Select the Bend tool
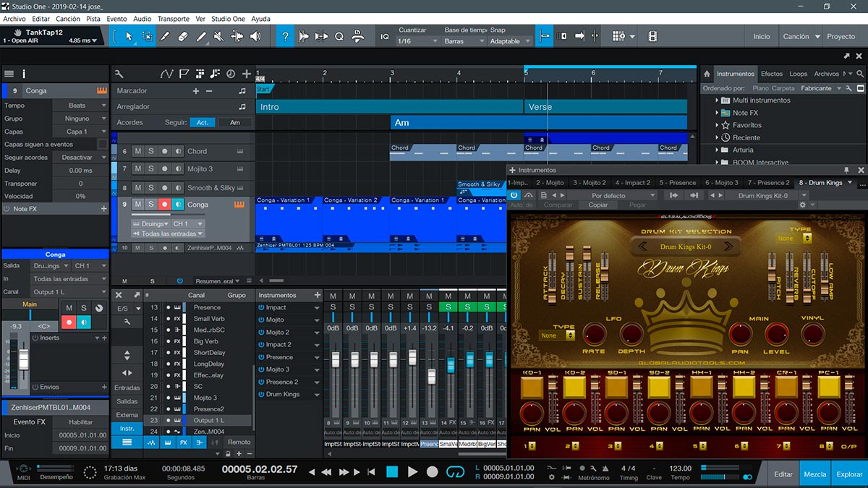868x488 pixels. point(237,36)
